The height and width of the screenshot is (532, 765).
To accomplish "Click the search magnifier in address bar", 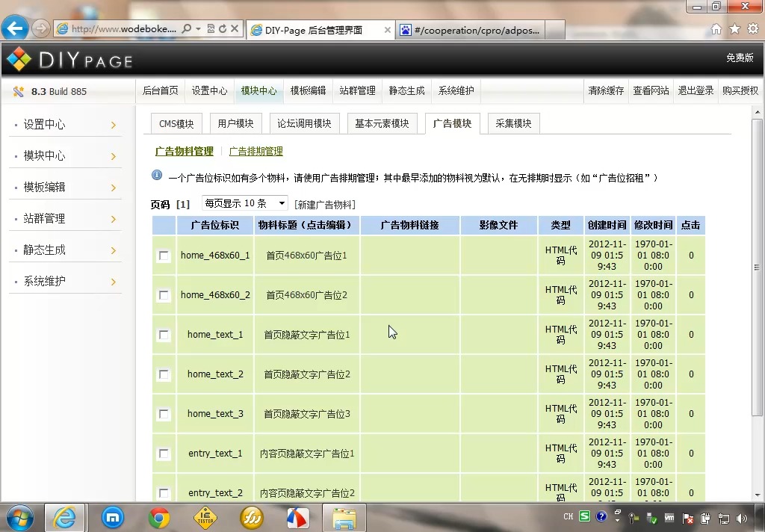I will 186,29.
